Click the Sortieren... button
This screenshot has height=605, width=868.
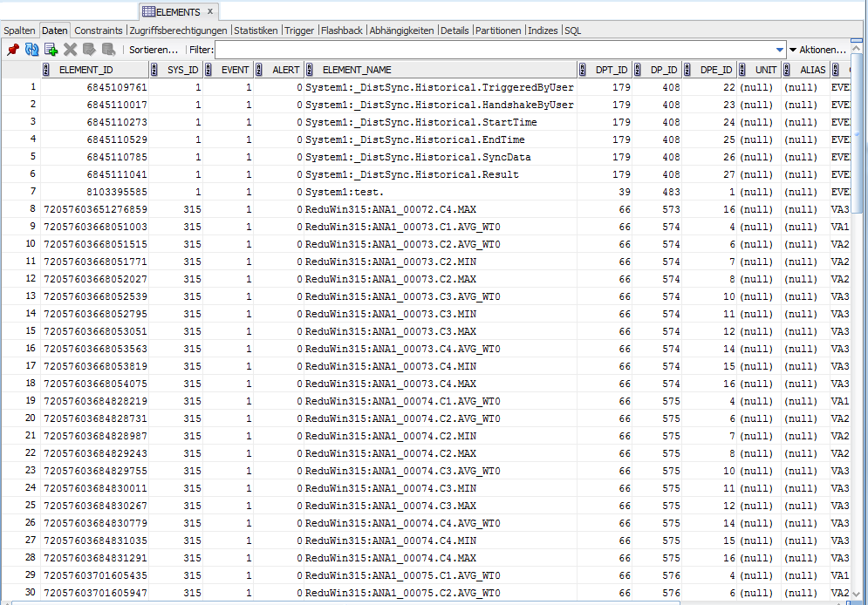coord(154,50)
